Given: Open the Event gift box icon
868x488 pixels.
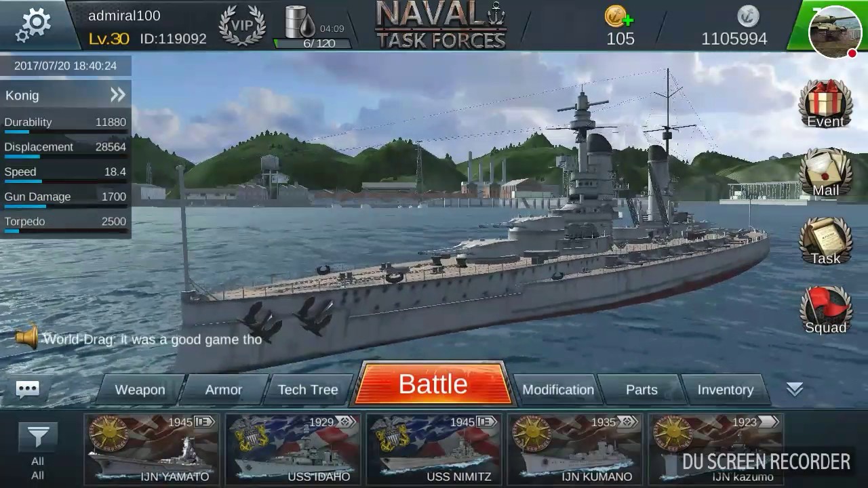Looking at the screenshot, I should pos(825,104).
